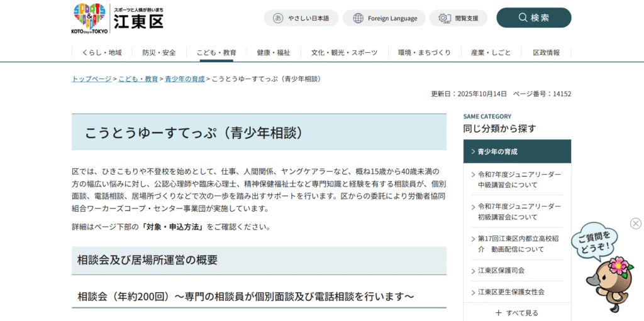Click the 青少年の育成 breadcrumb link

[x=185, y=79]
